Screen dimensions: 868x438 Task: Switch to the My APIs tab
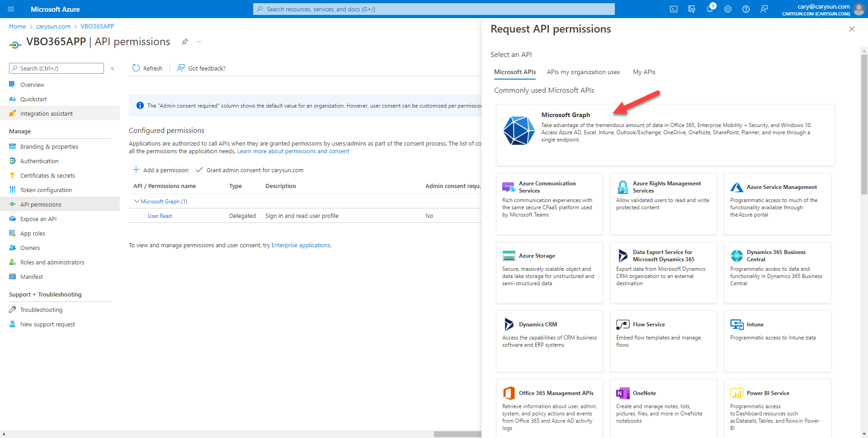644,72
